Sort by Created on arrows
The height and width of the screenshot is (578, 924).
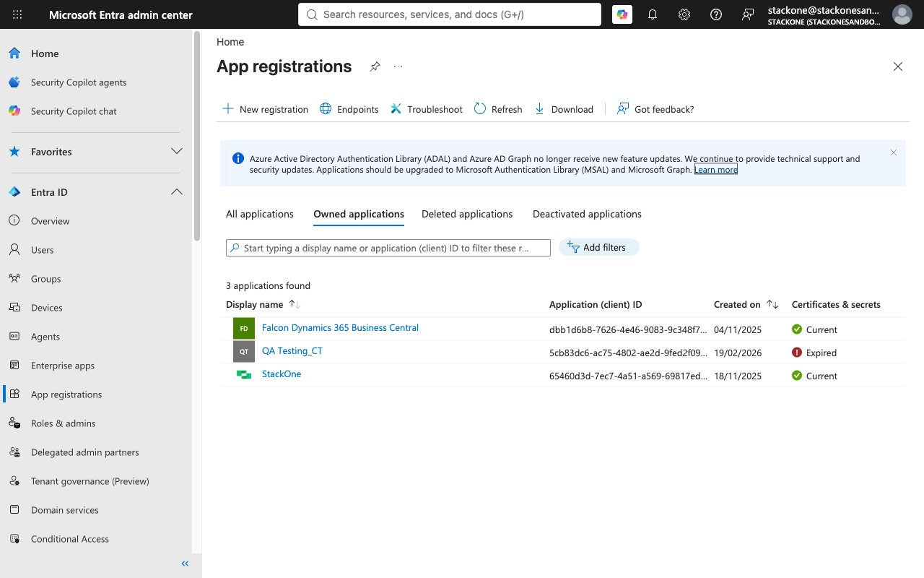coord(772,305)
